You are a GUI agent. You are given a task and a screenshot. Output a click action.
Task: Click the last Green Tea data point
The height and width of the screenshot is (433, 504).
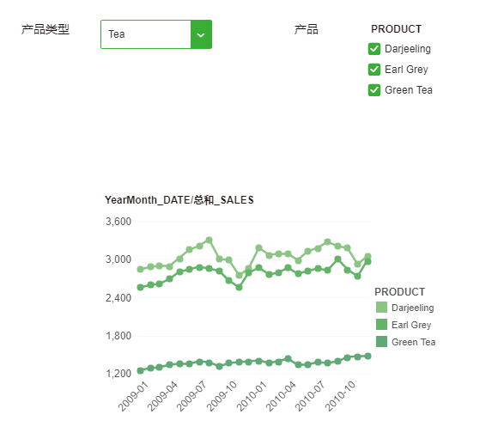pyautogui.click(x=367, y=357)
